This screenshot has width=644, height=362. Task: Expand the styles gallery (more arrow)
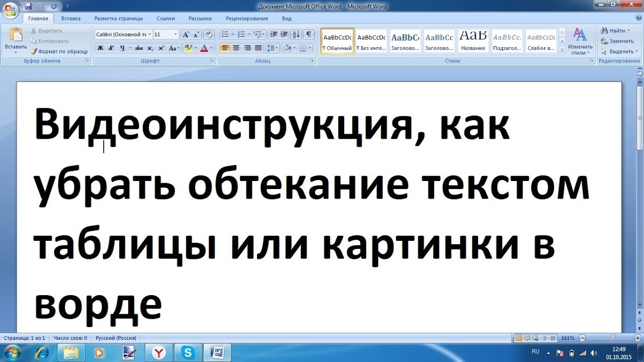coord(562,50)
